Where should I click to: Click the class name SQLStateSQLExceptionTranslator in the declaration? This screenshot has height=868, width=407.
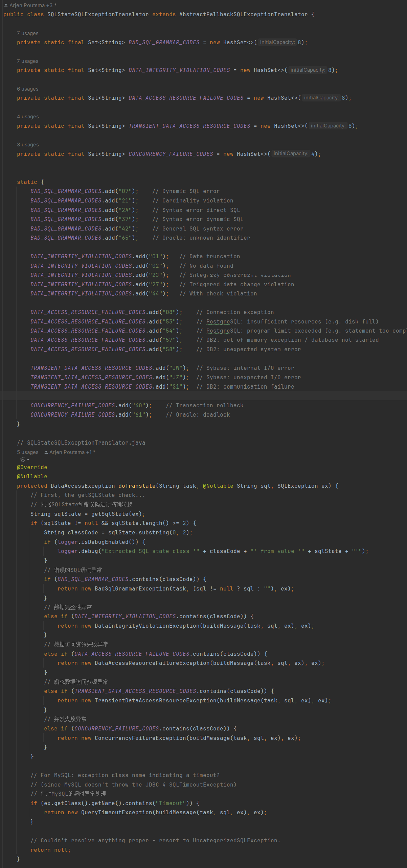98,15
